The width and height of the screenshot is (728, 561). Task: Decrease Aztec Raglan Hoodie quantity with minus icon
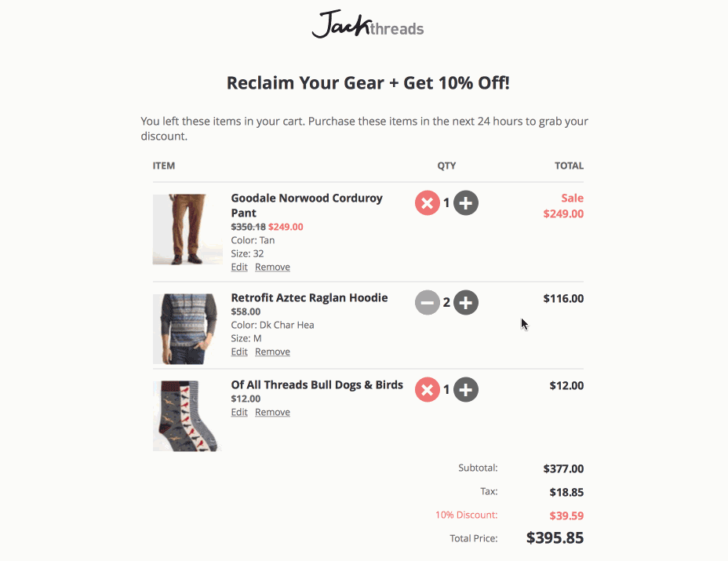coord(427,302)
